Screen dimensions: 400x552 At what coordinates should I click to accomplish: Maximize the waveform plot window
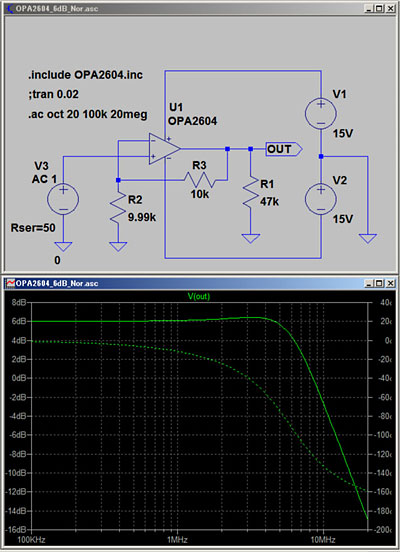click(379, 283)
